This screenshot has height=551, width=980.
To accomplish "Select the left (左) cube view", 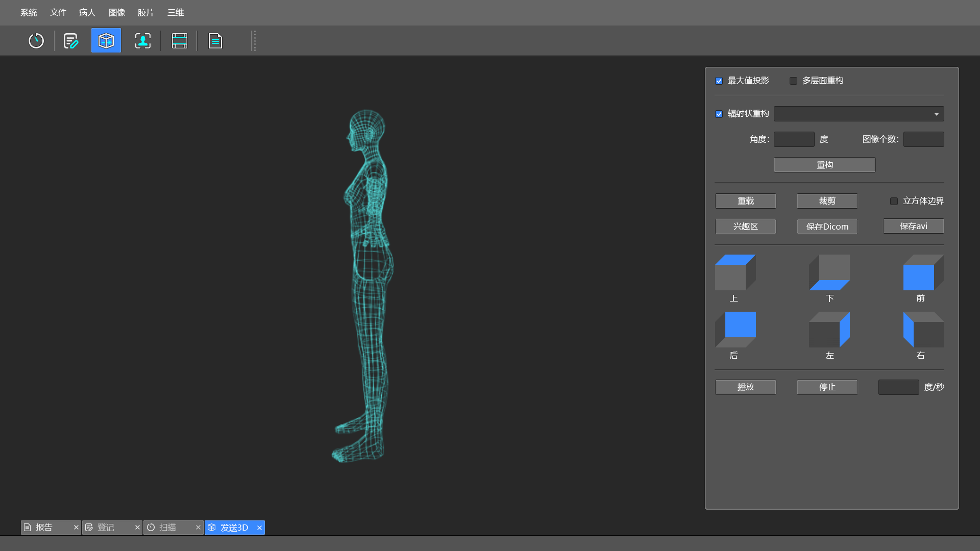I will click(829, 330).
